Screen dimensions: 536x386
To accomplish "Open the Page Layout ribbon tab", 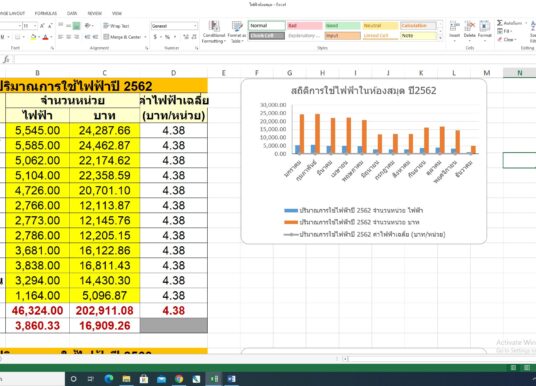I will pos(12,13).
